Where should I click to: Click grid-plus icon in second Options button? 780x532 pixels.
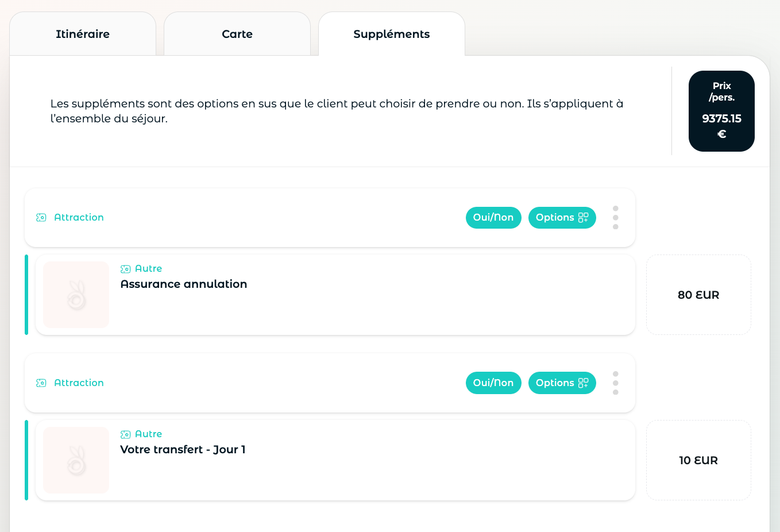583,383
